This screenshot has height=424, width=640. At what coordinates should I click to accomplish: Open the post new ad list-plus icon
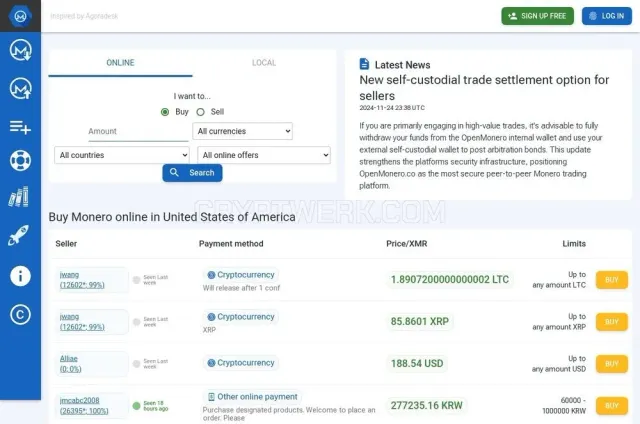pos(20,127)
